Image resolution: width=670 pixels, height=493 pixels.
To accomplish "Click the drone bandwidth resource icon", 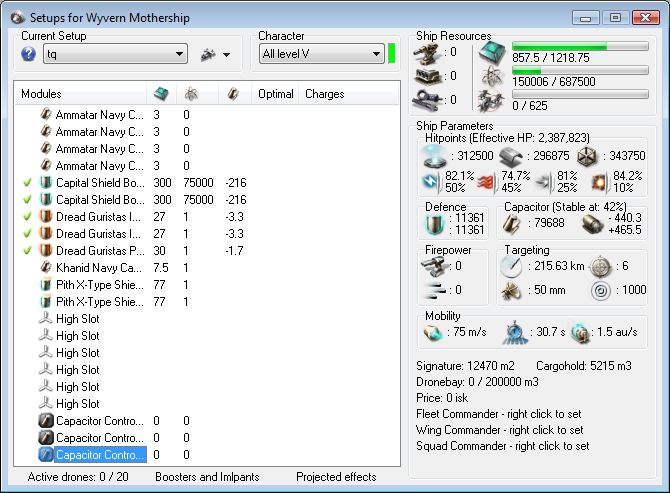I will point(491,101).
